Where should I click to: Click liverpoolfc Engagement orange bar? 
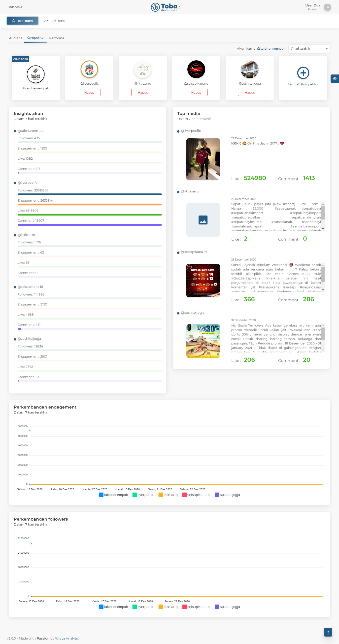tap(90, 205)
